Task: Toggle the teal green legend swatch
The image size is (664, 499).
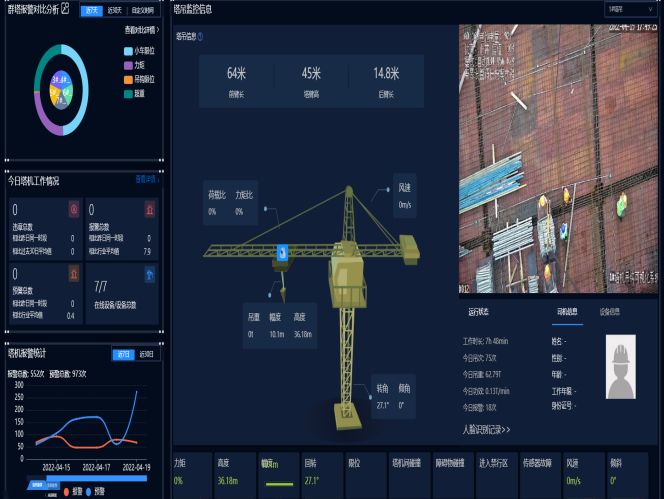Action: tap(128, 94)
